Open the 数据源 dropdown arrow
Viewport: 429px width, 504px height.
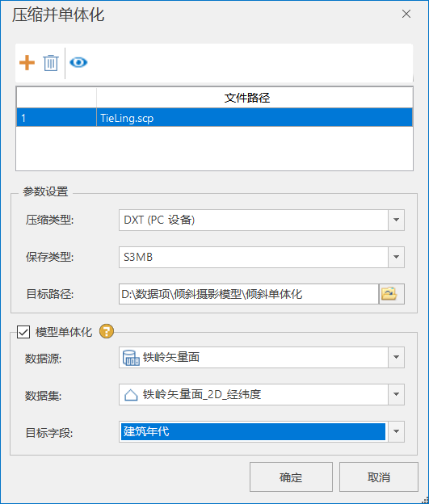396,357
